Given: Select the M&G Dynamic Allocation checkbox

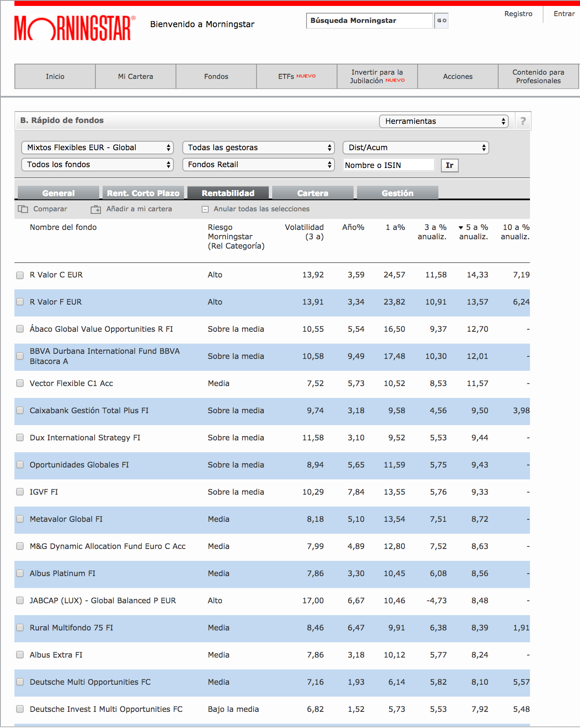Looking at the screenshot, I should coord(20,546).
